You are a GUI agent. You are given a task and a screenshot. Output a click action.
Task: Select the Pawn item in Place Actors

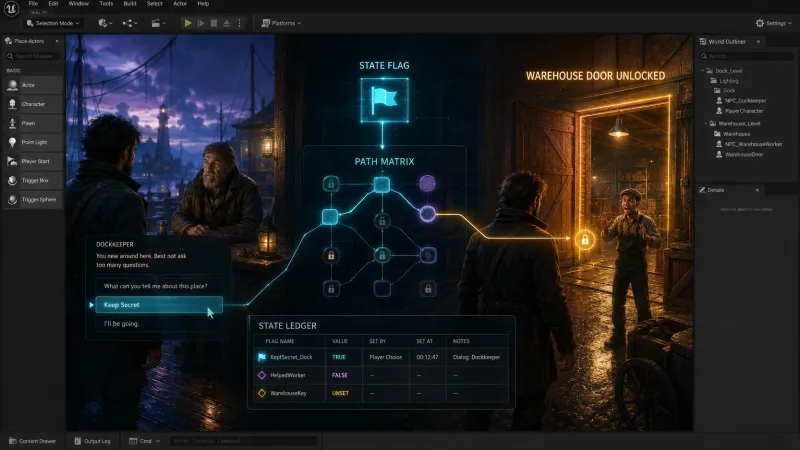click(33, 123)
